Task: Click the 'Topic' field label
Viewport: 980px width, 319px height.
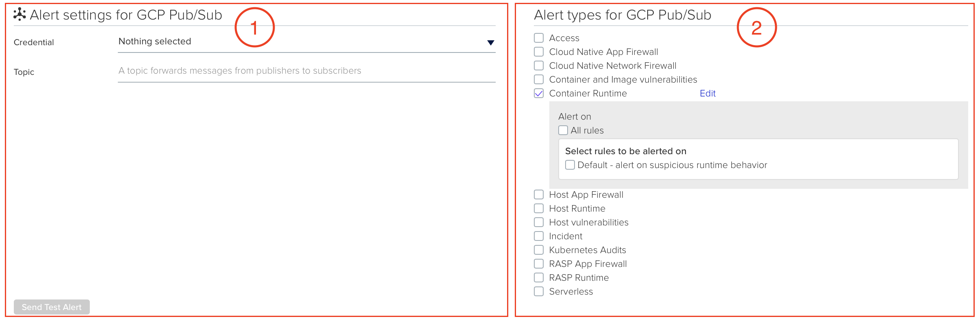Action: pos(24,72)
